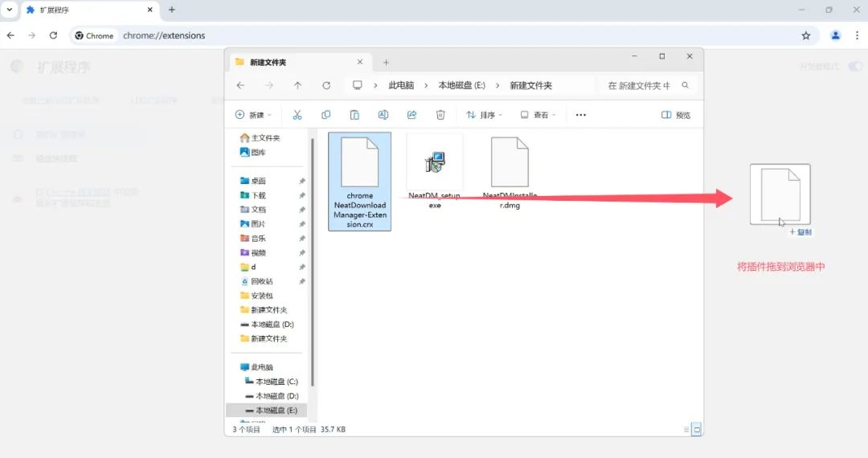Open Chrome tab search dropdown arrow

(x=10, y=10)
